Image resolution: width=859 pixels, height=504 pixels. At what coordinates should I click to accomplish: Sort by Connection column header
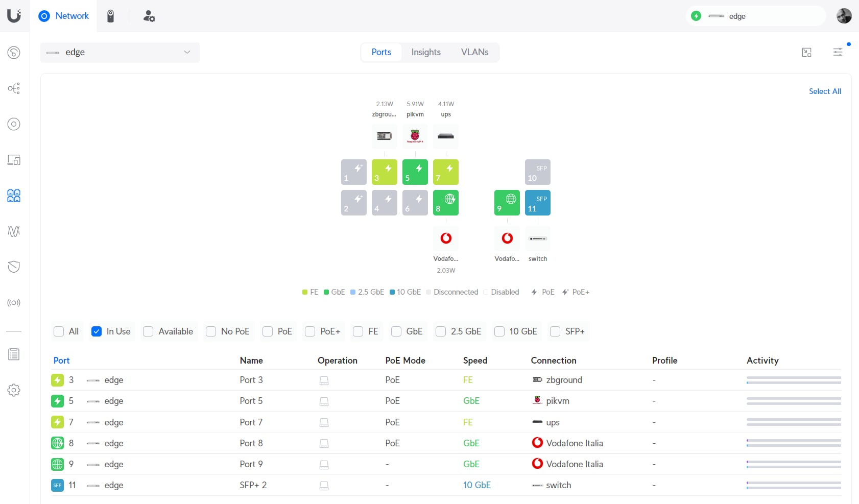554,361
